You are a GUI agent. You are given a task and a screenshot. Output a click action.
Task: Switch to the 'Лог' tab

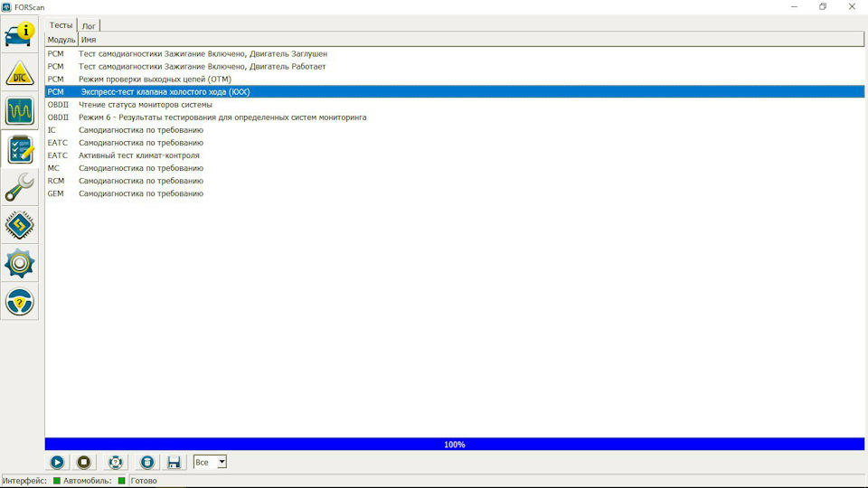tap(89, 26)
